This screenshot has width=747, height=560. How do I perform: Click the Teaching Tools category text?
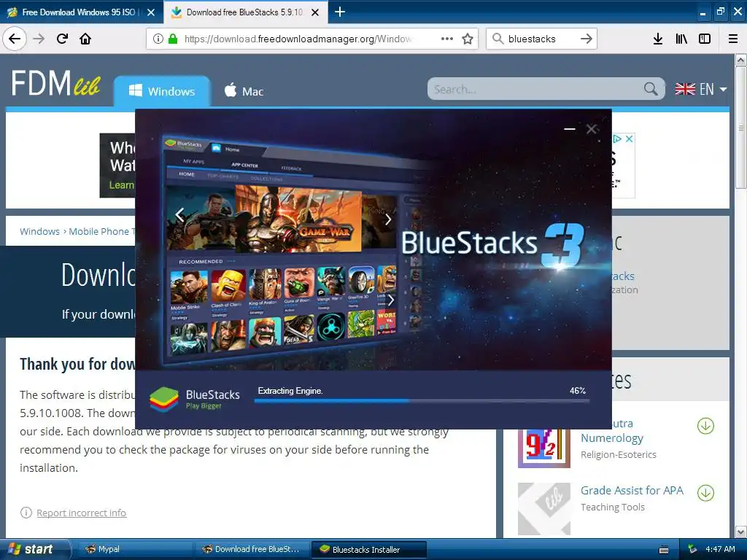click(613, 507)
